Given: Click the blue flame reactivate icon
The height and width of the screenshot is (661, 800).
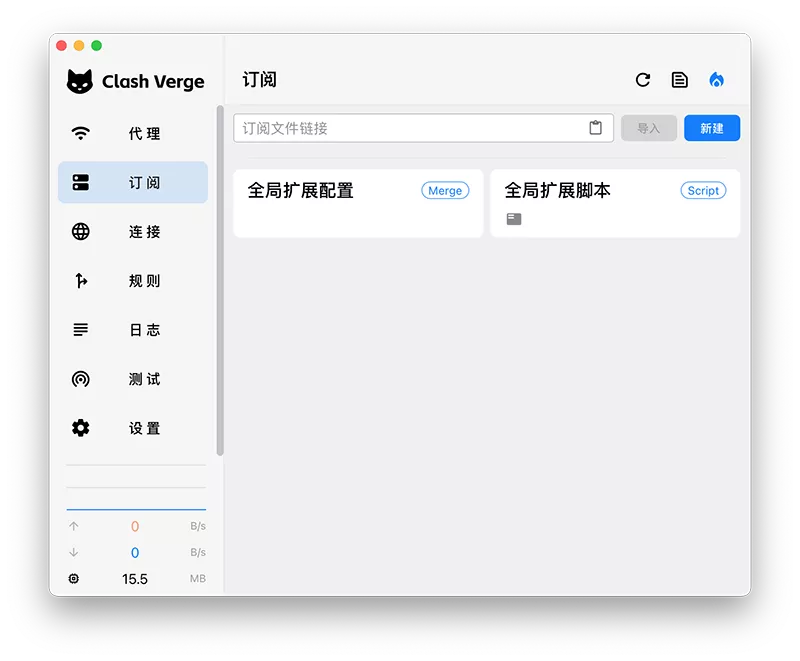Looking at the screenshot, I should coord(716,80).
